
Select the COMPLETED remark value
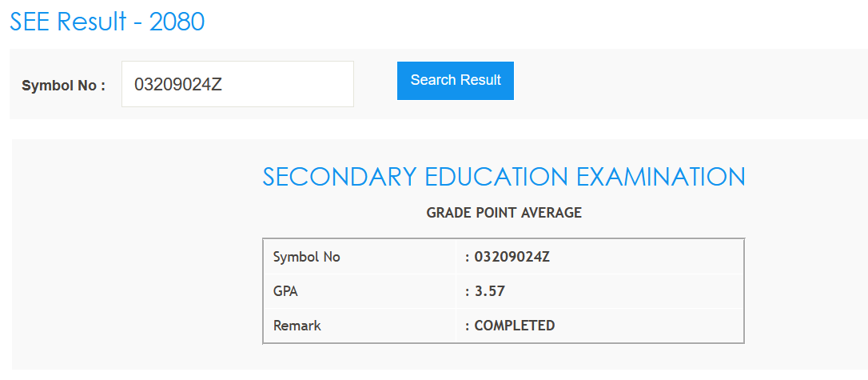514,326
